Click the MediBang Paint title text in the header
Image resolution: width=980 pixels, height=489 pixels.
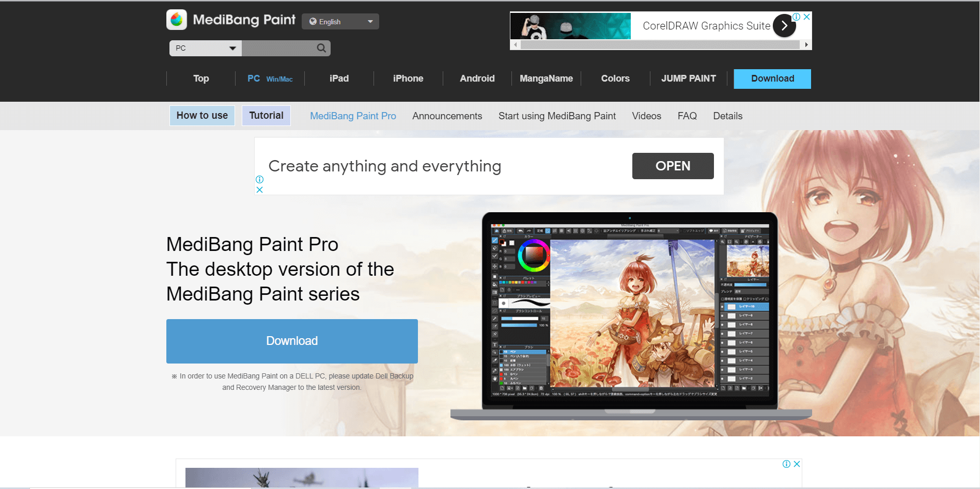(x=244, y=20)
